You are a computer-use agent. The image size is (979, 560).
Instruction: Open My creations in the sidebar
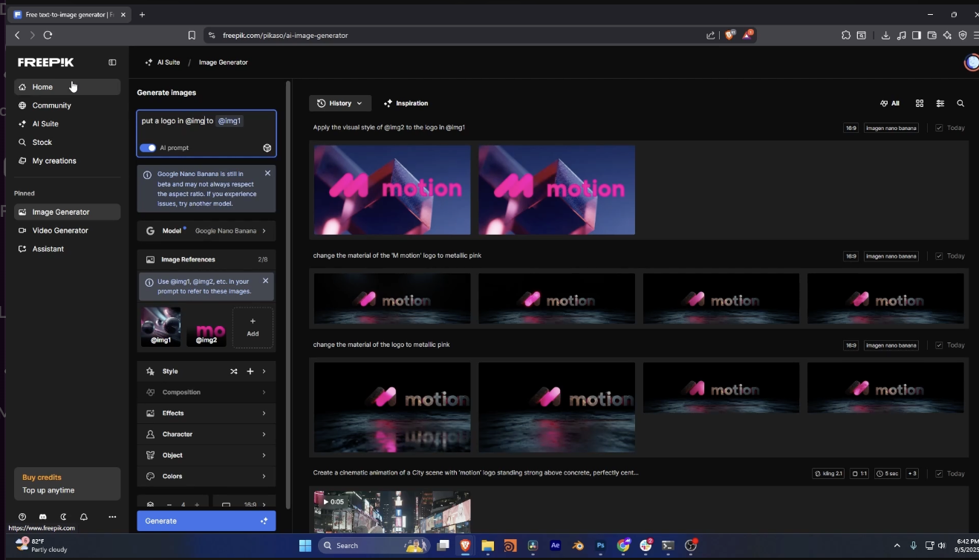53,160
